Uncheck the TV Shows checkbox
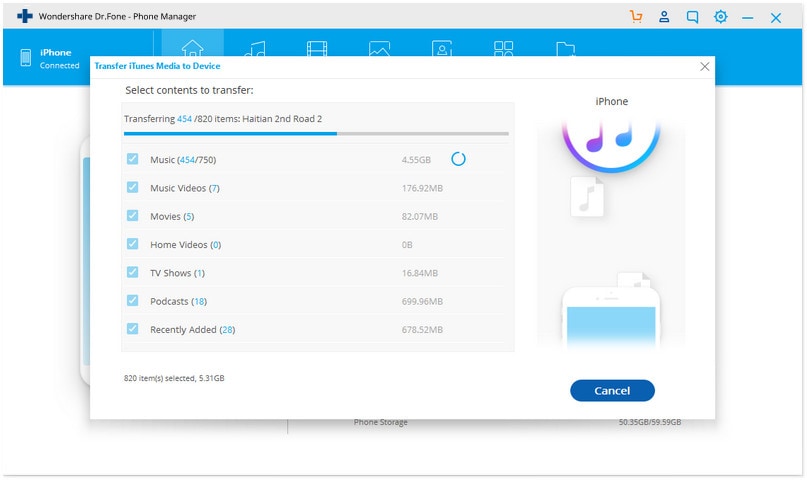The image size is (807, 480). (x=132, y=272)
